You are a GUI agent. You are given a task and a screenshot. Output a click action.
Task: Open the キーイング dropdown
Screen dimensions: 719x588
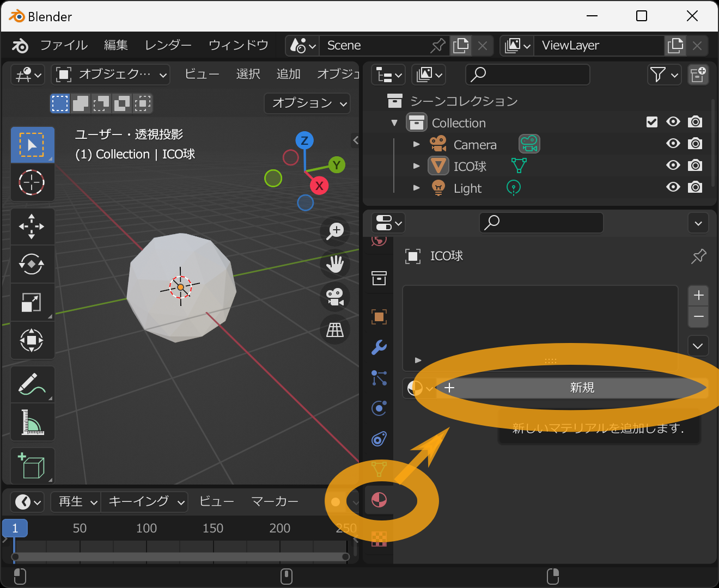[x=145, y=502]
